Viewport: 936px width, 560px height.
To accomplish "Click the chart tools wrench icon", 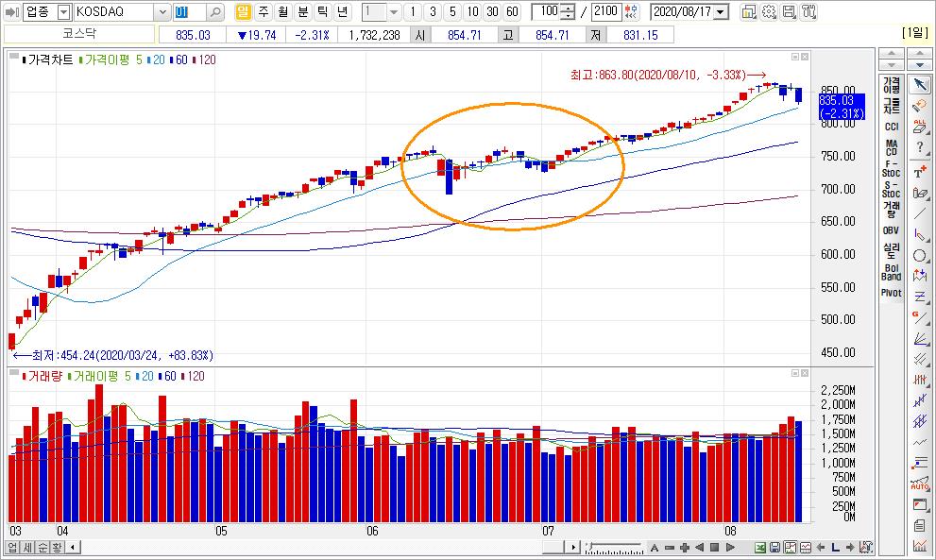I will click(808, 11).
